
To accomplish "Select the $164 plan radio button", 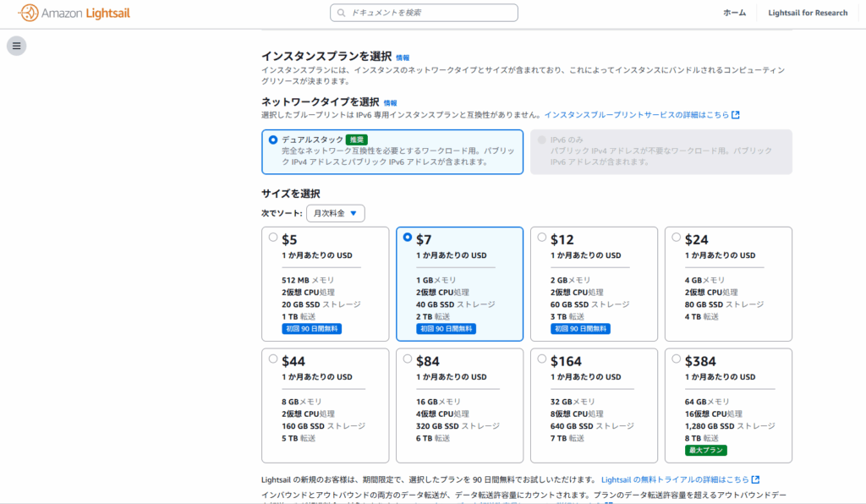I will pyautogui.click(x=542, y=359).
